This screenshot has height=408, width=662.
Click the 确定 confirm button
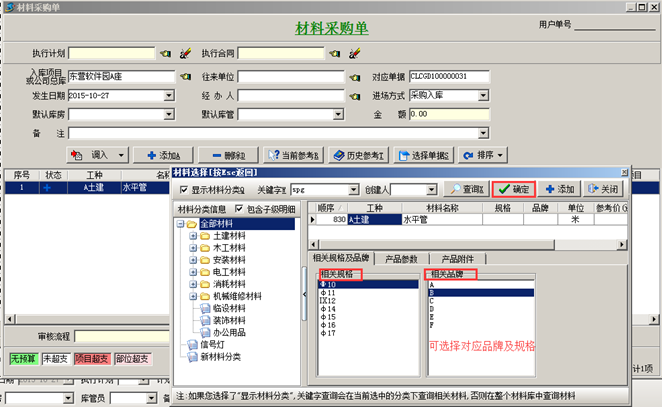pos(514,189)
